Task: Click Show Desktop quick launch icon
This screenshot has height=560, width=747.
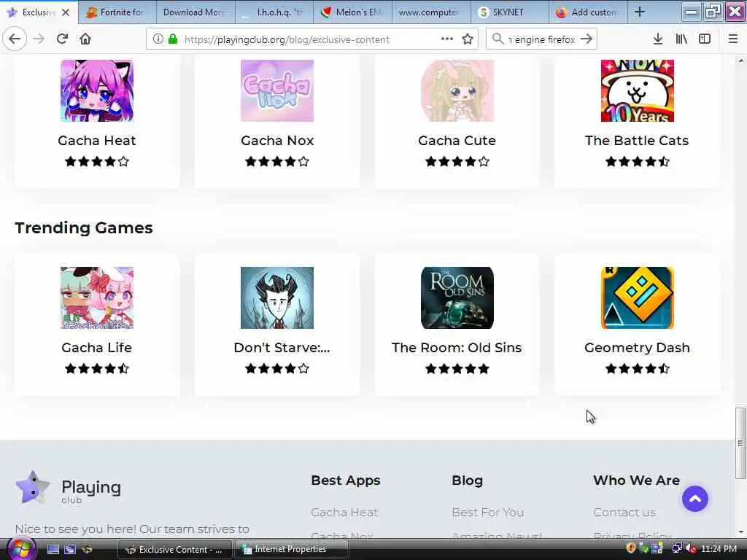Action: click(53, 550)
